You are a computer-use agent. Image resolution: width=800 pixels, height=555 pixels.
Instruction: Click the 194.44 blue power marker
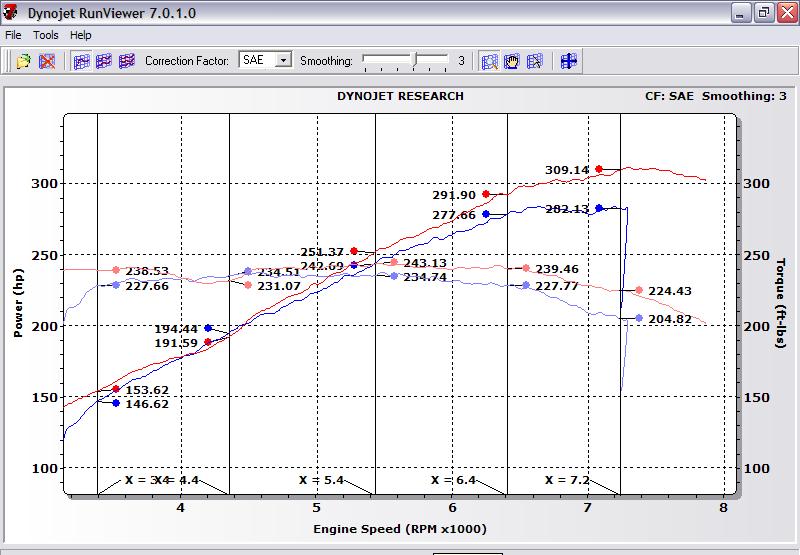click(x=208, y=328)
